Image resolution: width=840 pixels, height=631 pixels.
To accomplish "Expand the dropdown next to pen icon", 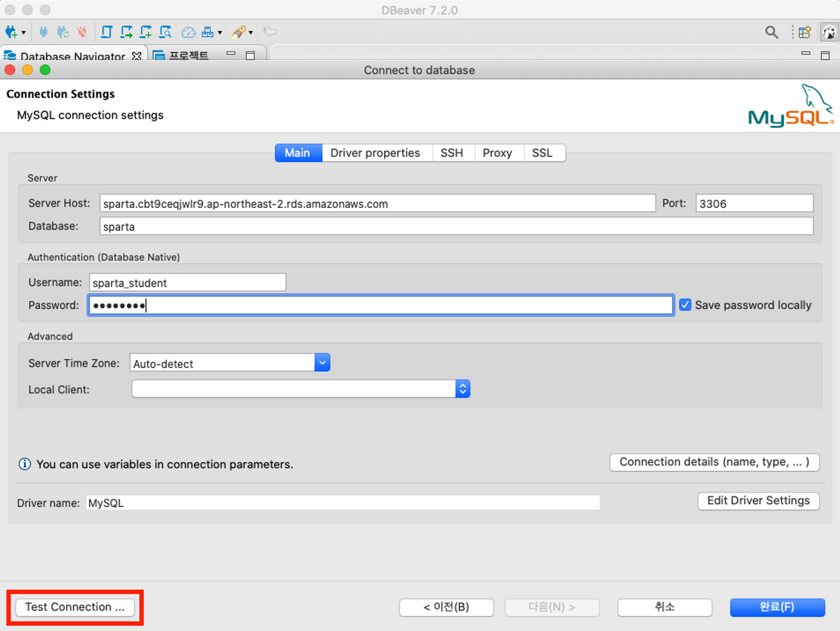I will tap(251, 32).
